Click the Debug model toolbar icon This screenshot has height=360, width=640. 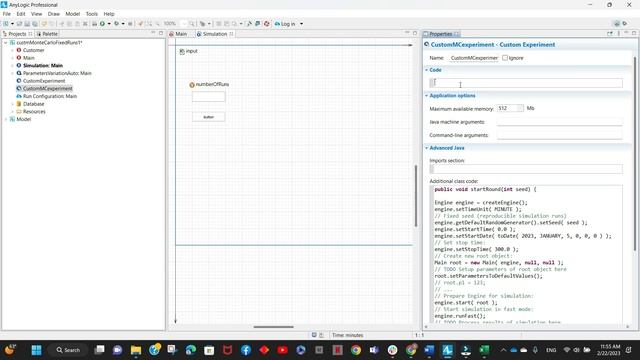tap(116, 24)
